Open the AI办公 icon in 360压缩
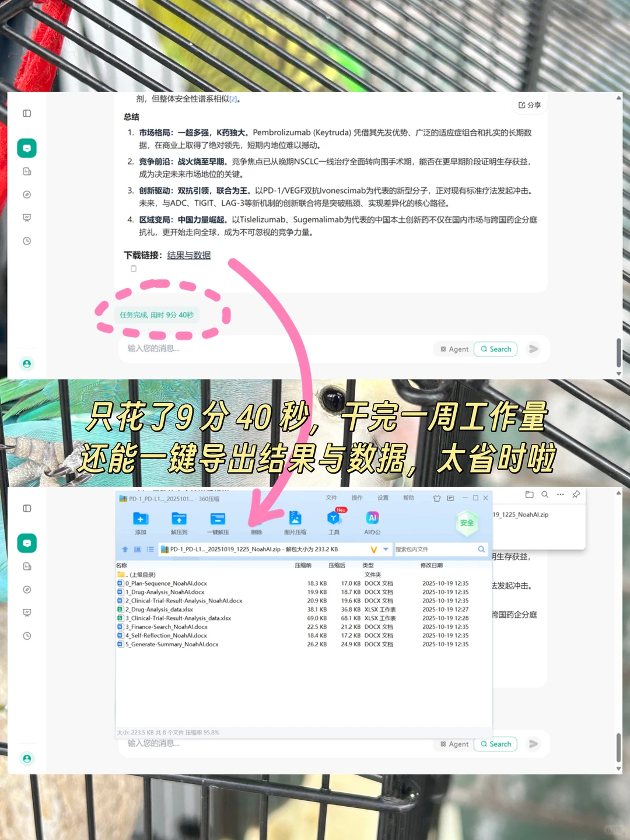Screen dimensions: 630x840 tap(372, 523)
